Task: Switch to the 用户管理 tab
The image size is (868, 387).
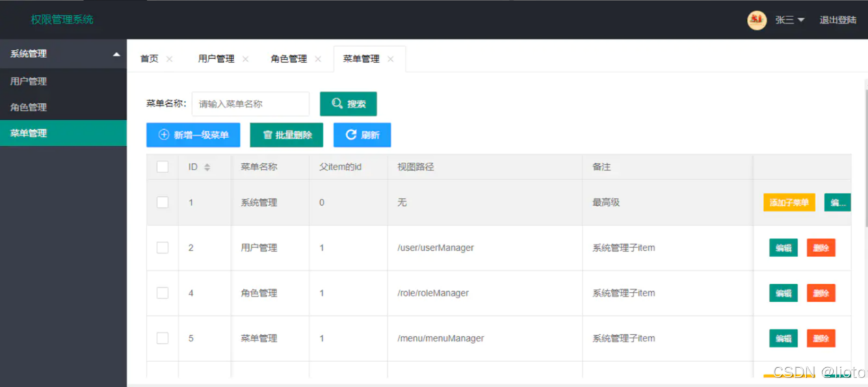Action: pos(216,59)
